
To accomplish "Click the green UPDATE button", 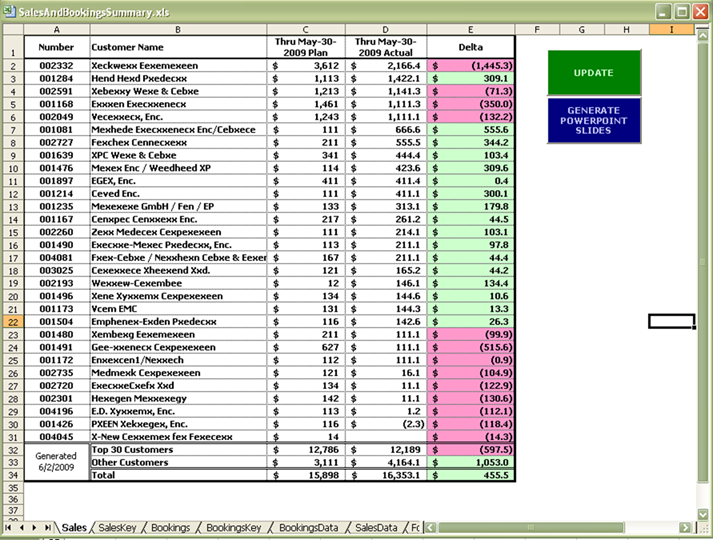I will [594, 73].
